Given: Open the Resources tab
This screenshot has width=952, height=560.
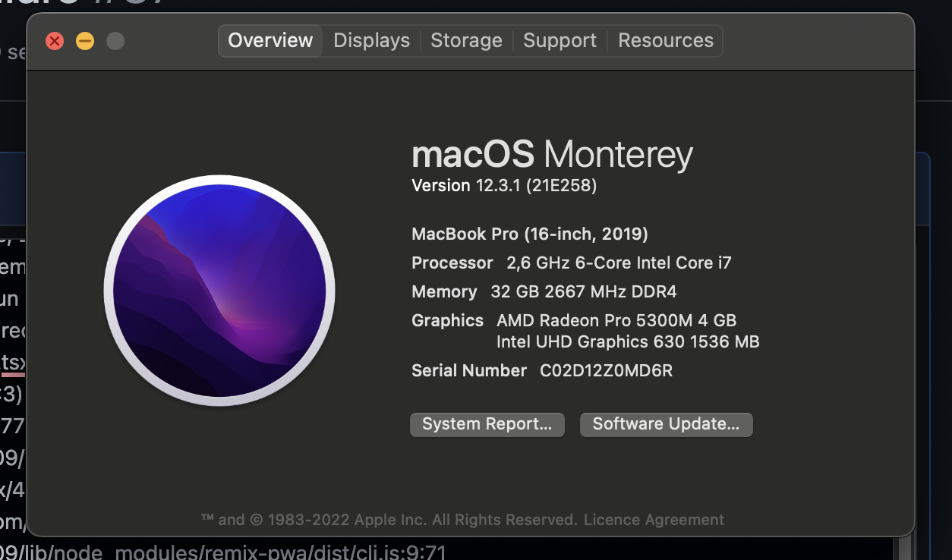Looking at the screenshot, I should 665,40.
